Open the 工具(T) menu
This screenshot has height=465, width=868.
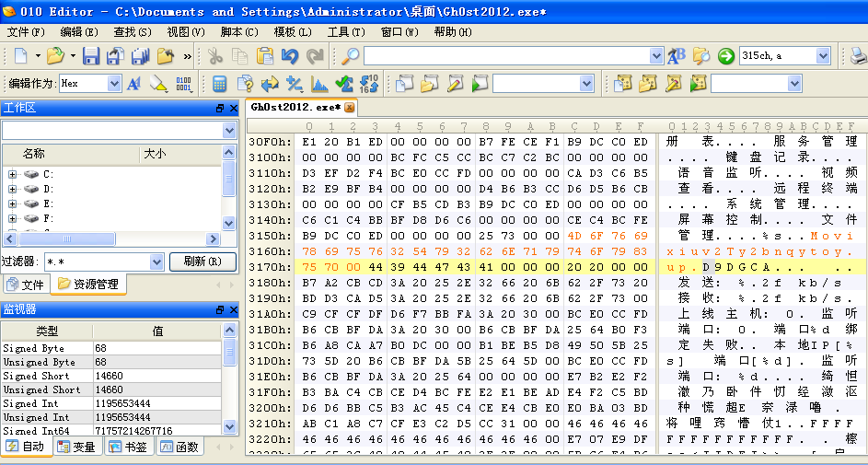click(346, 32)
